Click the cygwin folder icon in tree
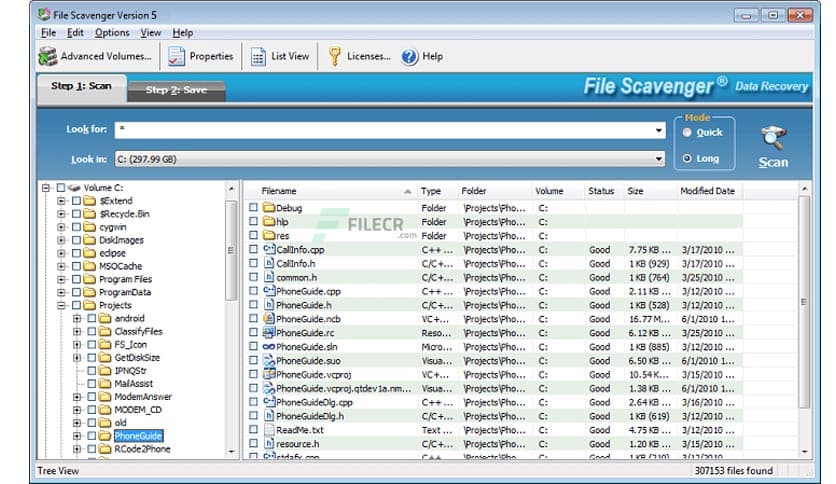This screenshot has width=836, height=484. point(90,227)
